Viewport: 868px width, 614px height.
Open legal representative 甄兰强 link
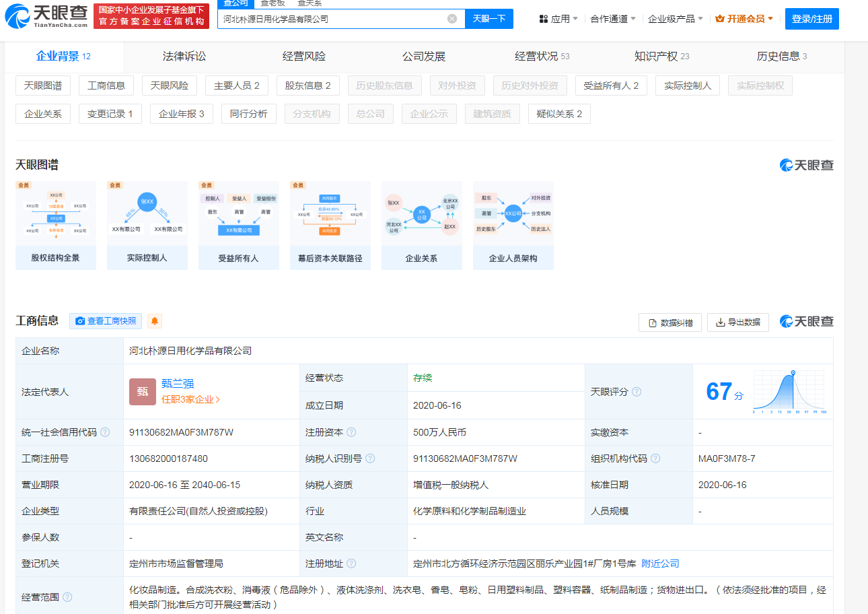pos(178,384)
